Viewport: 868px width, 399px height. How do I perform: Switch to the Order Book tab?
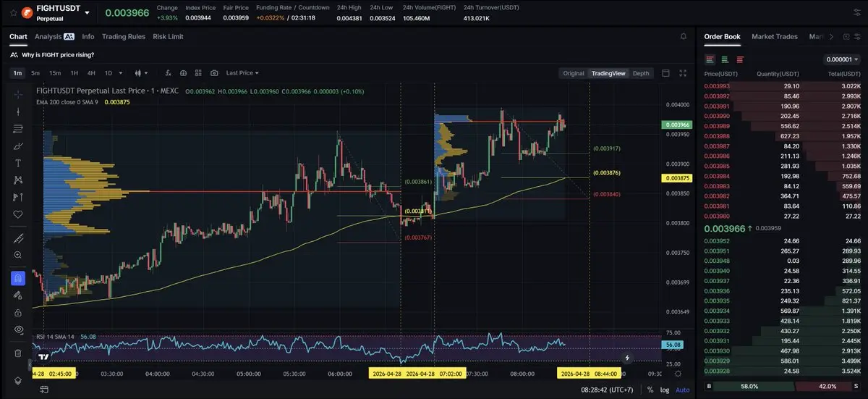click(x=722, y=36)
